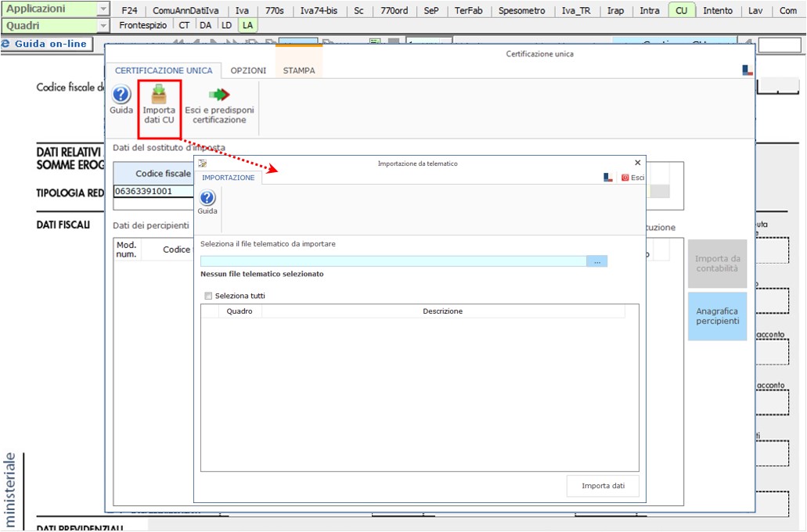Select the Irap tab
Viewport: 807px width, 532px height.
[x=615, y=10]
